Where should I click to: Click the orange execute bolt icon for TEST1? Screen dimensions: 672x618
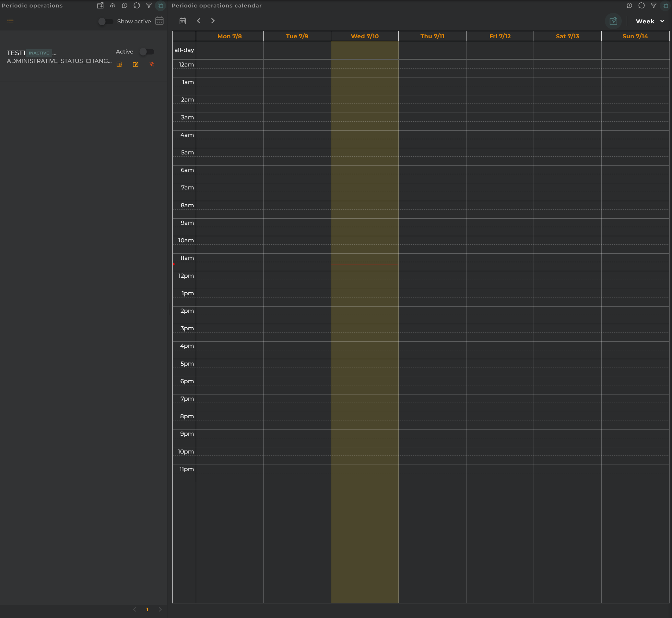pos(136,64)
